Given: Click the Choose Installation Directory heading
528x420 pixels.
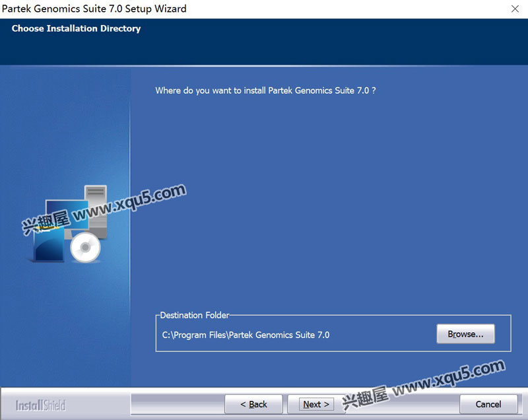Looking at the screenshot, I should pos(76,28).
